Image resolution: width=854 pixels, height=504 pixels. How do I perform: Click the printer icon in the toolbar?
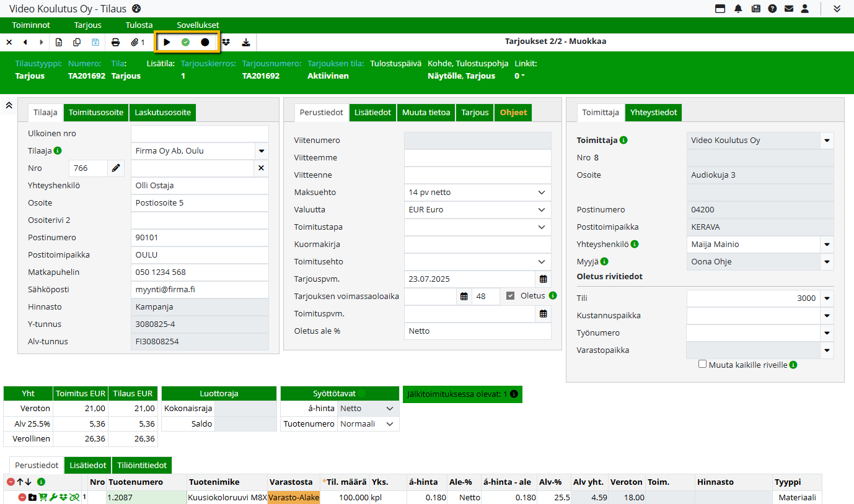[115, 42]
